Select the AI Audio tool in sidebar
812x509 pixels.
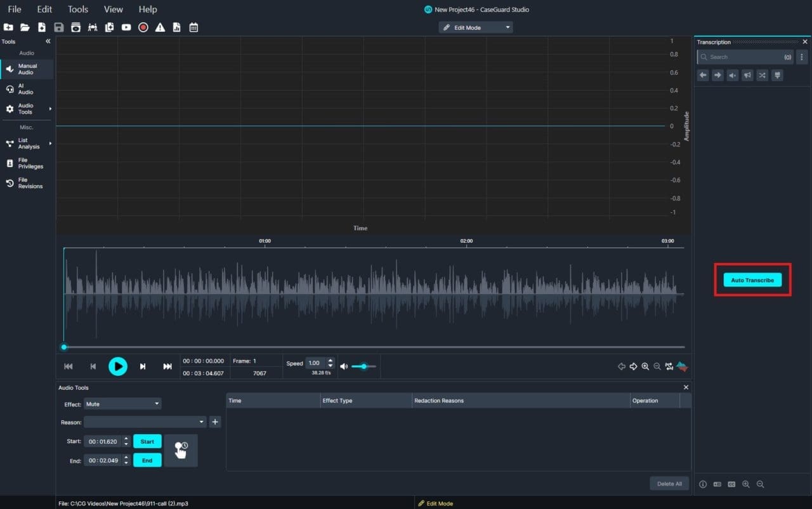click(x=25, y=87)
